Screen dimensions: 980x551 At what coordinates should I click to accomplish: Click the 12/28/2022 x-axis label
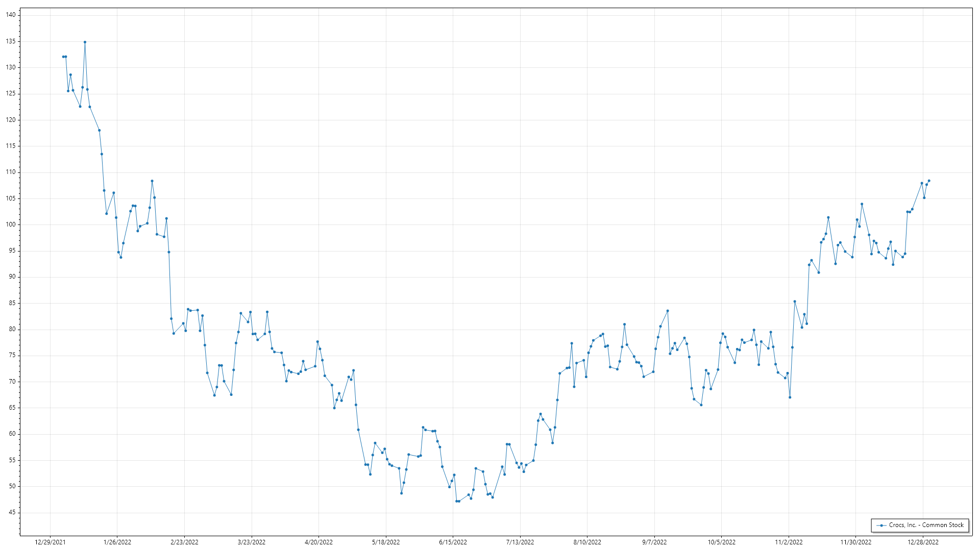coord(923,542)
